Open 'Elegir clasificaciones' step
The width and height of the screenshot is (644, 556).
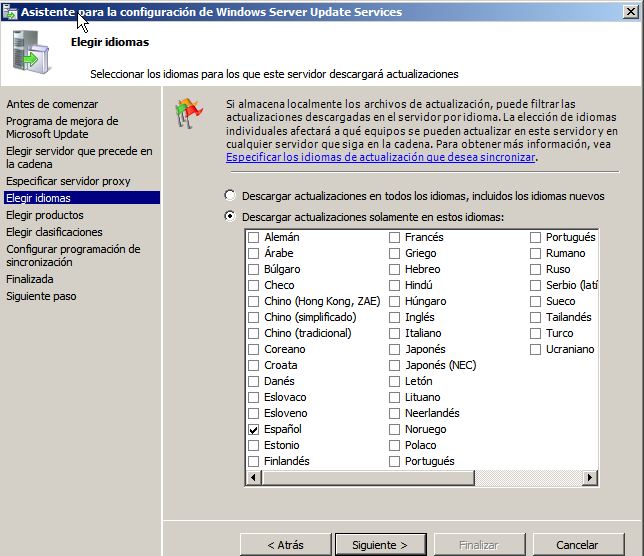[54, 232]
